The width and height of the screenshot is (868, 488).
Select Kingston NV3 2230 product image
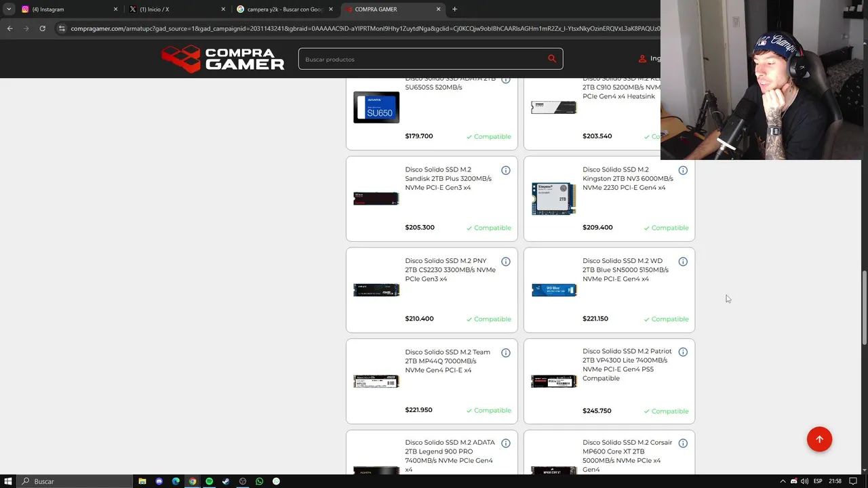point(554,197)
